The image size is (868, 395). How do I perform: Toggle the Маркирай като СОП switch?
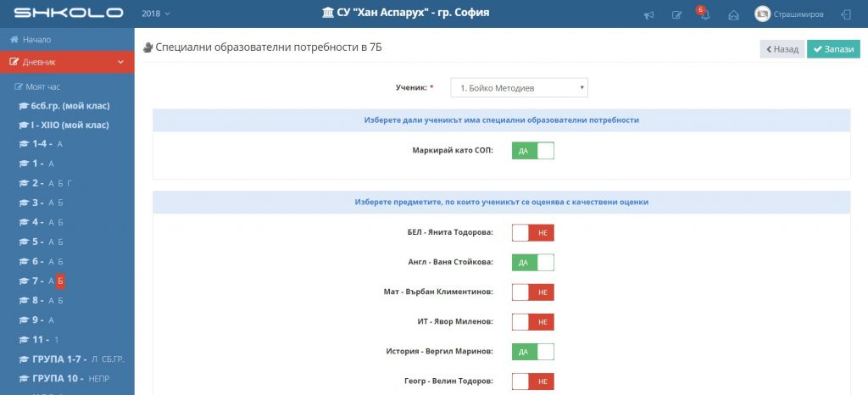(x=532, y=151)
